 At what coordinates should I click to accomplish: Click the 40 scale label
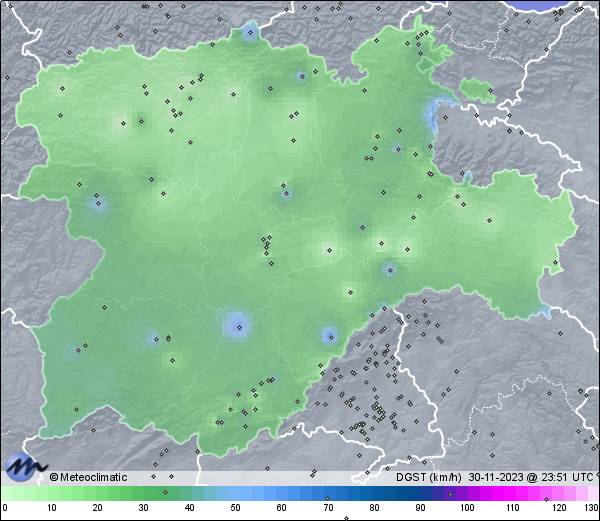tap(189, 508)
